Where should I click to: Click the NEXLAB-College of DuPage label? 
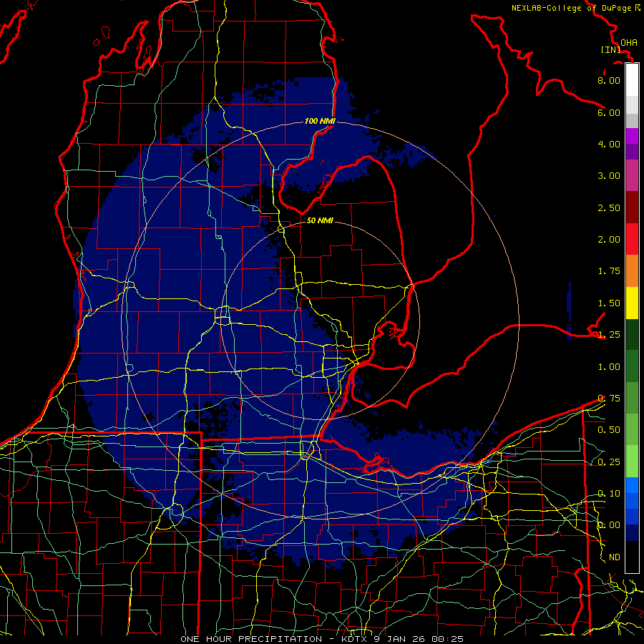(572, 8)
